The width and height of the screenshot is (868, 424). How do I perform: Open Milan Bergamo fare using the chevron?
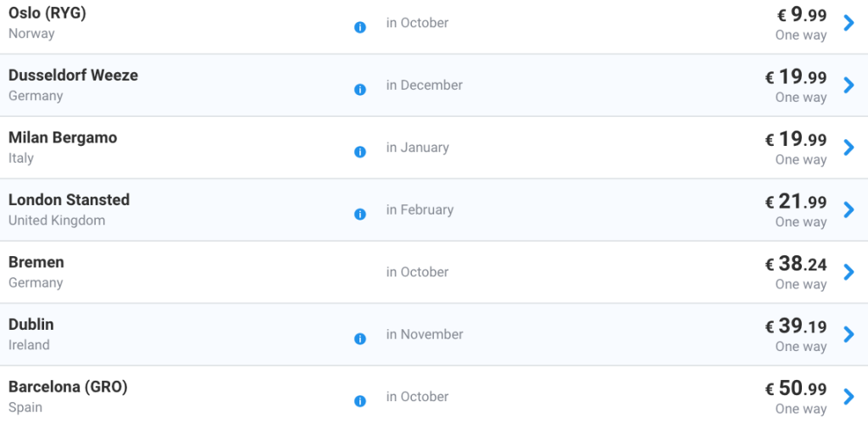coord(849,148)
